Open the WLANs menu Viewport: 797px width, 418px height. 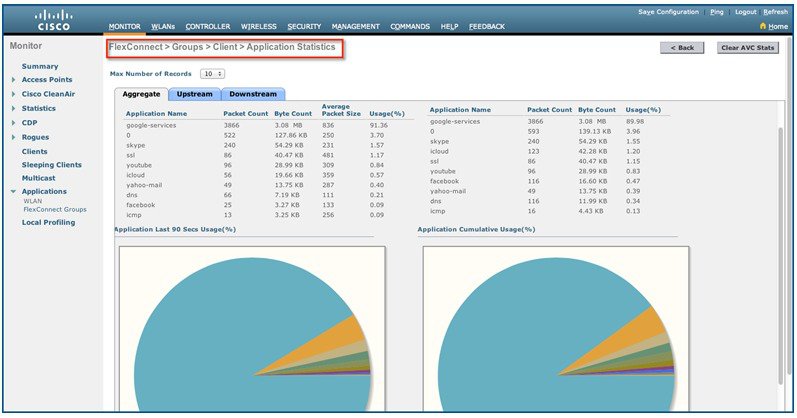point(163,26)
